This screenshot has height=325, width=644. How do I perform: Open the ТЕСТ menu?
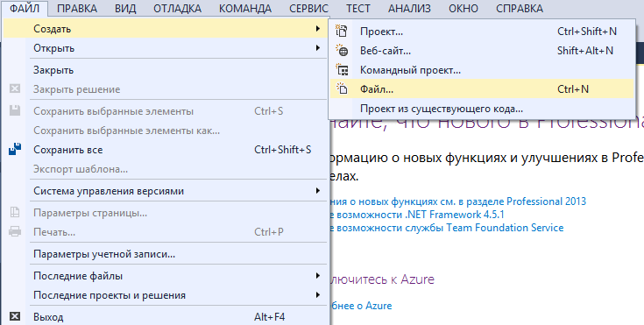(x=358, y=8)
